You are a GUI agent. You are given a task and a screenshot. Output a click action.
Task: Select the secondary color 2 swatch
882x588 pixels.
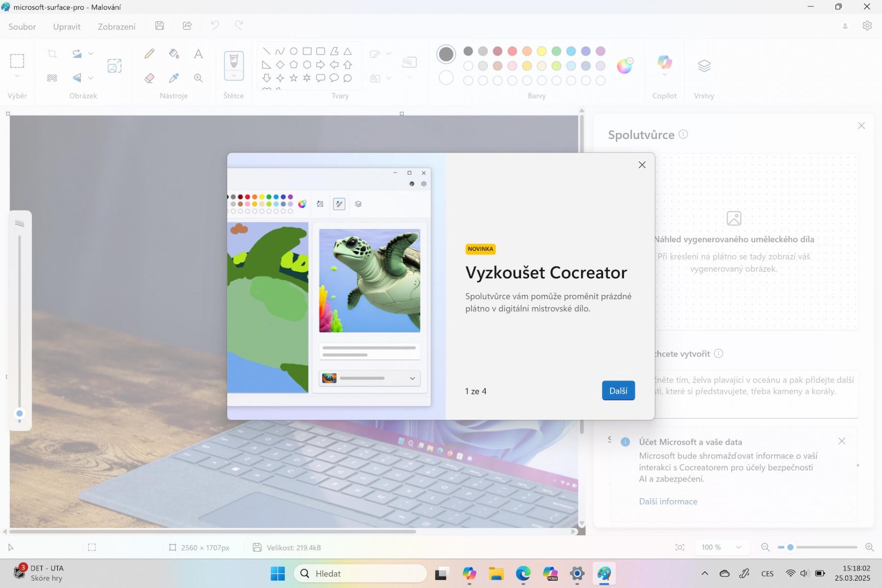tap(446, 77)
